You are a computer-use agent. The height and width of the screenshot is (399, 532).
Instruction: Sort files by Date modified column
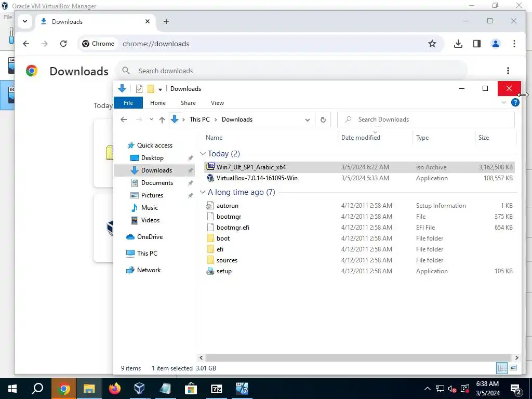click(361, 138)
